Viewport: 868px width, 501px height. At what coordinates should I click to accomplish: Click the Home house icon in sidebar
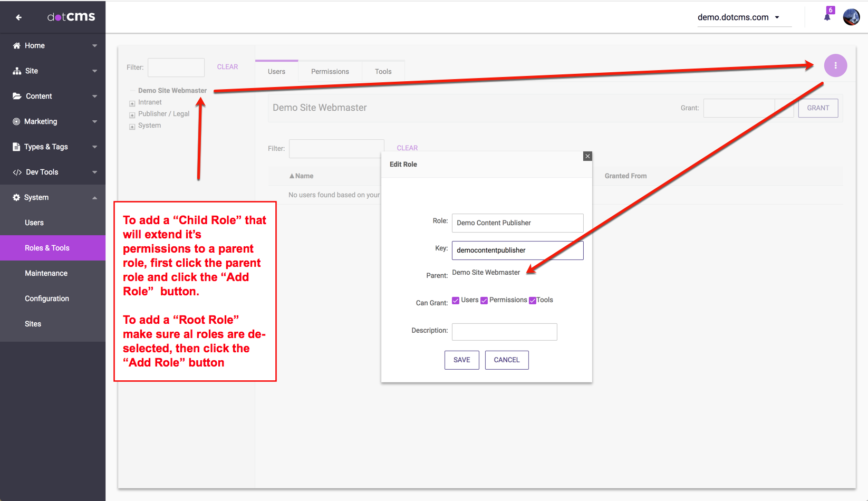[16, 46]
